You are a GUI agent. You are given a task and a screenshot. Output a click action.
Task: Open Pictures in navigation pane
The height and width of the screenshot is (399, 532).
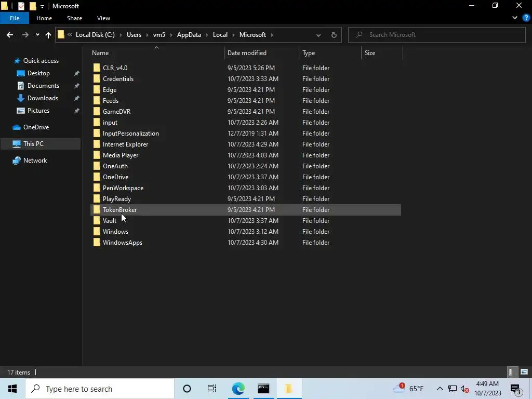38,111
